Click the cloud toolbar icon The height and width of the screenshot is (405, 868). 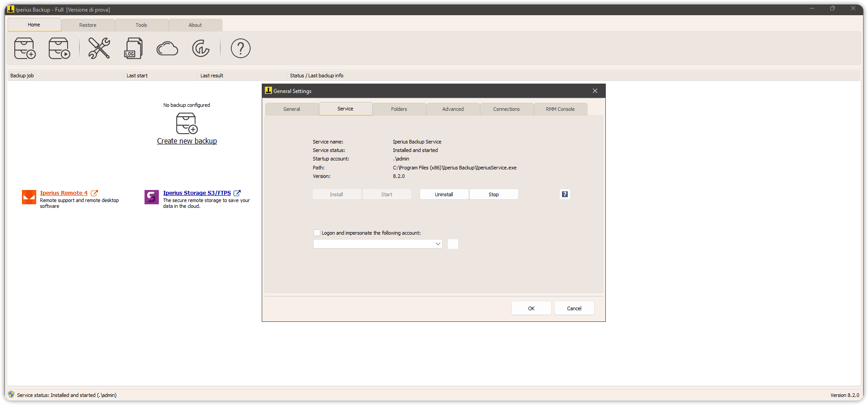167,48
